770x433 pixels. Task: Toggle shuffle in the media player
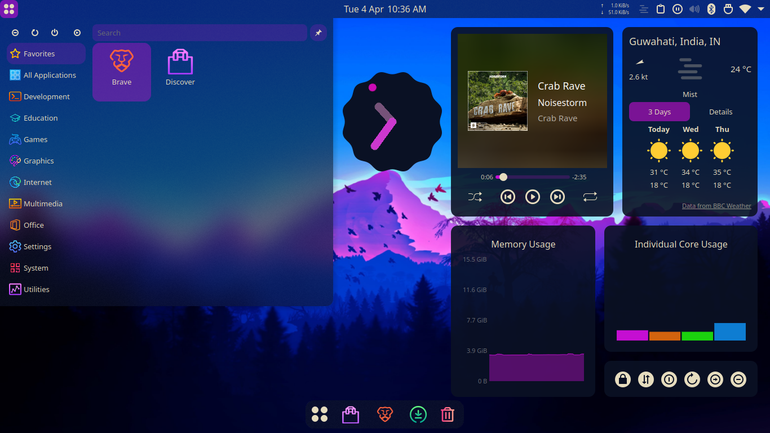(475, 197)
